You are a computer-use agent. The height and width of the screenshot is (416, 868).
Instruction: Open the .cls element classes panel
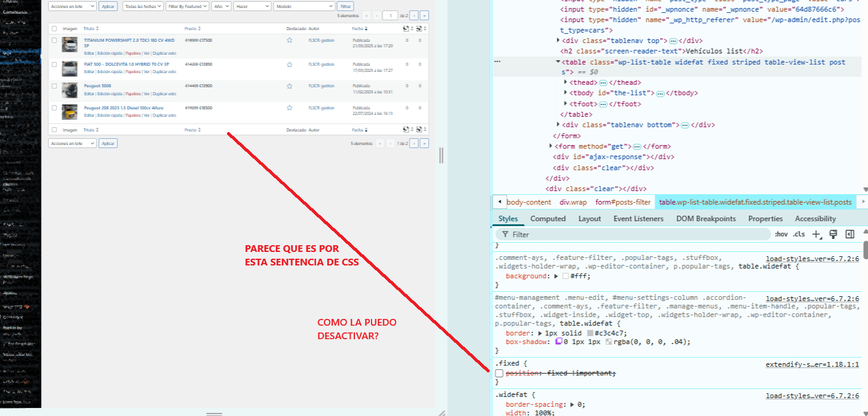click(x=798, y=234)
